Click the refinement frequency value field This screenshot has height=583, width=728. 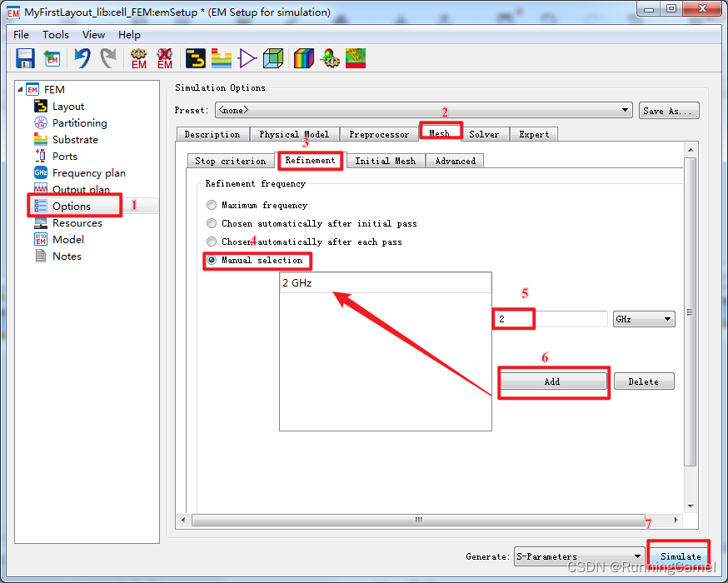tap(551, 319)
